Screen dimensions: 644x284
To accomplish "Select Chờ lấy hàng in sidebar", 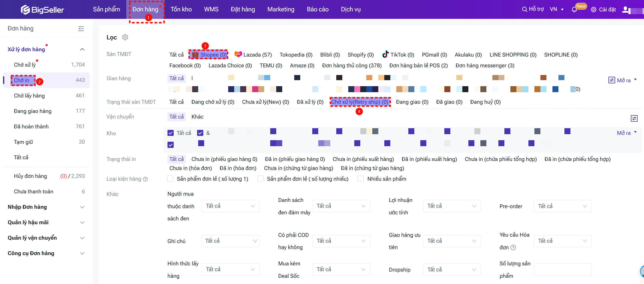I will point(29,96).
